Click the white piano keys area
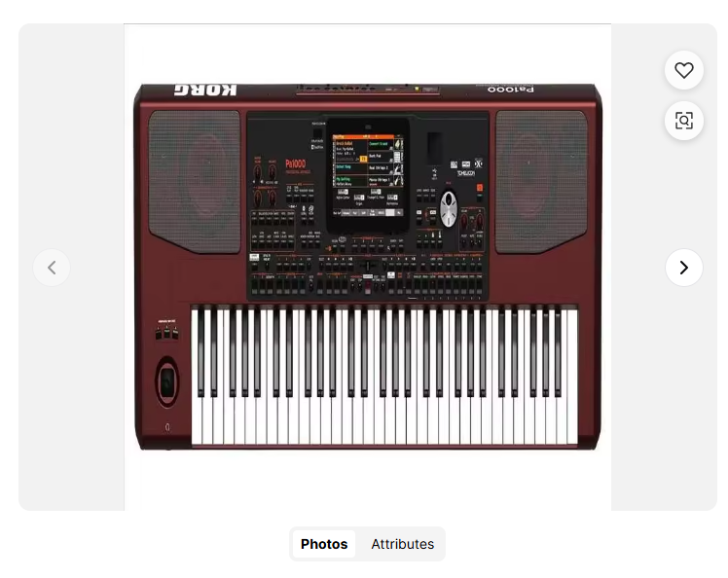 coord(384,375)
